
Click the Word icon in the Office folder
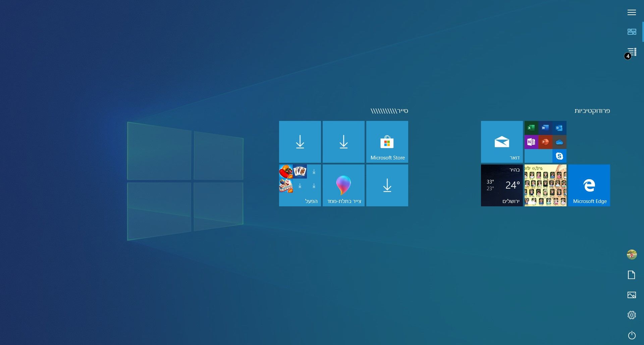point(545,128)
